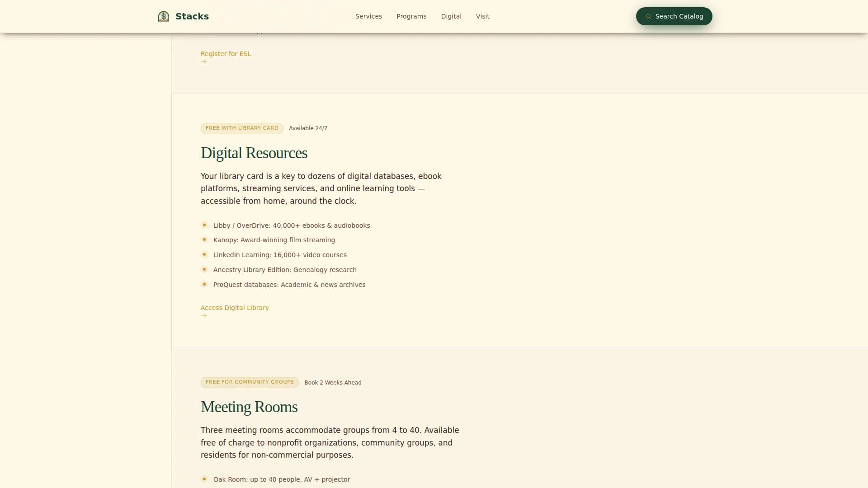Click the bullet icon beside Ancestry Library Edition
868x488 pixels.
point(204,269)
